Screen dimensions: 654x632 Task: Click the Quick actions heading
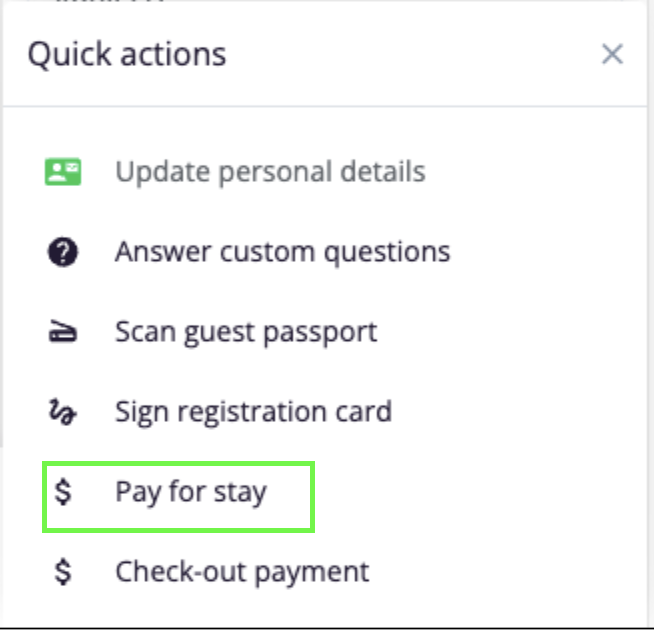pyautogui.click(x=127, y=54)
